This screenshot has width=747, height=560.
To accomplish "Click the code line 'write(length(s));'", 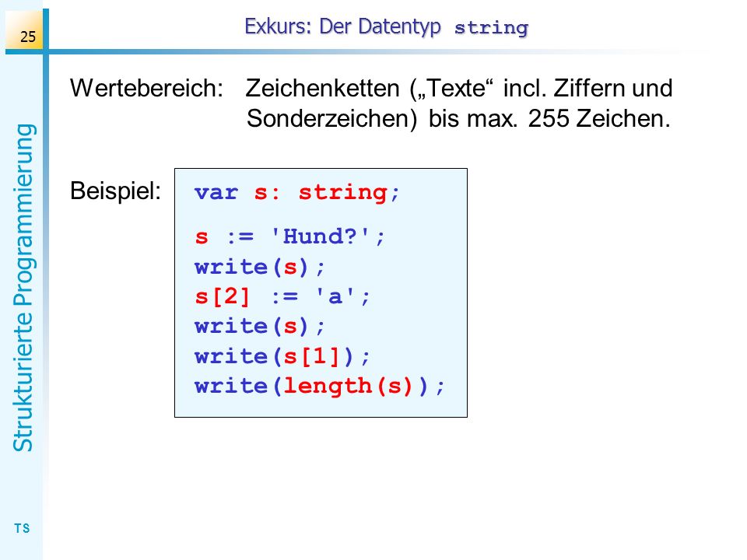I will 320,387.
